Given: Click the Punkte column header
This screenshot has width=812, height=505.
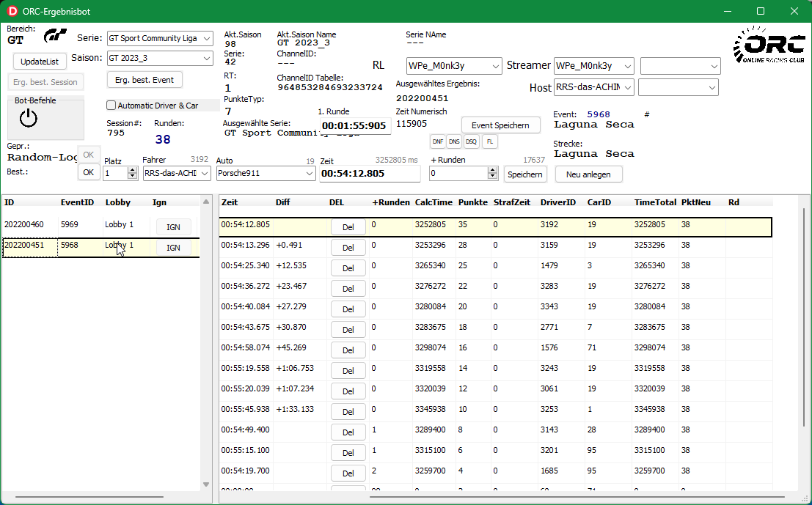Looking at the screenshot, I should coord(472,202).
